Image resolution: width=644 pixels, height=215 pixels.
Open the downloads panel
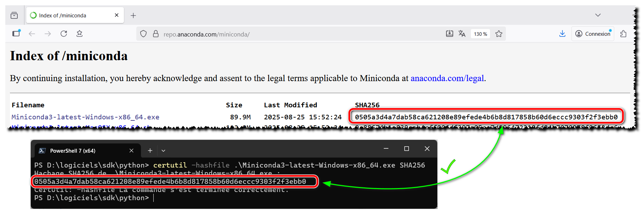tap(562, 34)
